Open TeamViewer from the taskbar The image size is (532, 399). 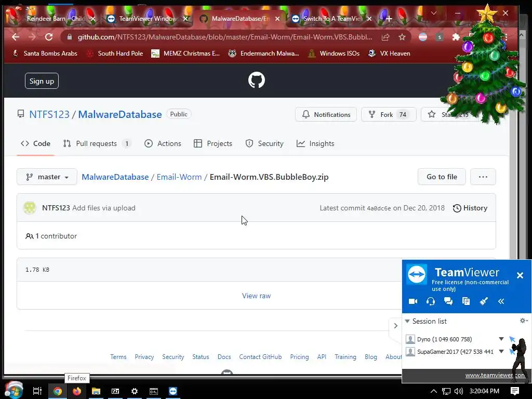(x=173, y=391)
